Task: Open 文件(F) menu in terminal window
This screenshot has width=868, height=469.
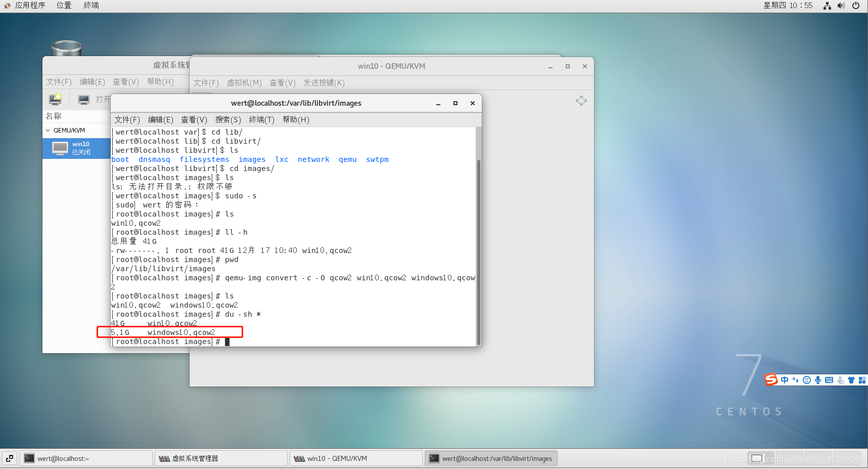Action: (127, 119)
